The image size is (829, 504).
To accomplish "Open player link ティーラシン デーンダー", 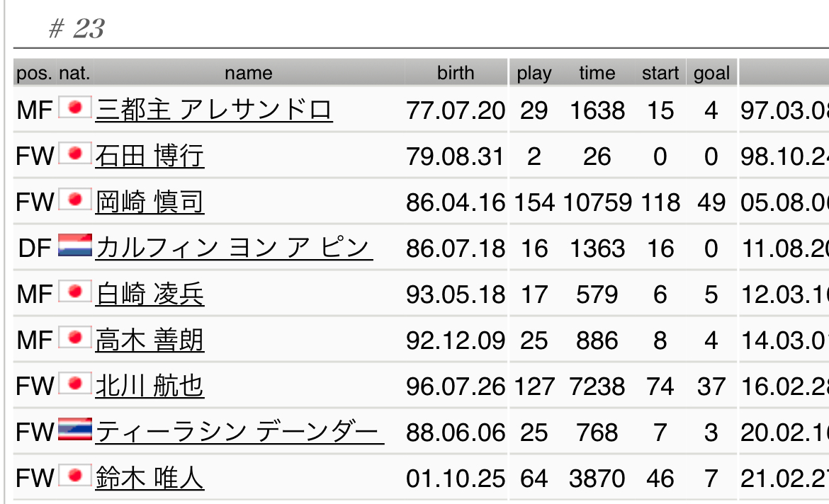I will [x=239, y=432].
